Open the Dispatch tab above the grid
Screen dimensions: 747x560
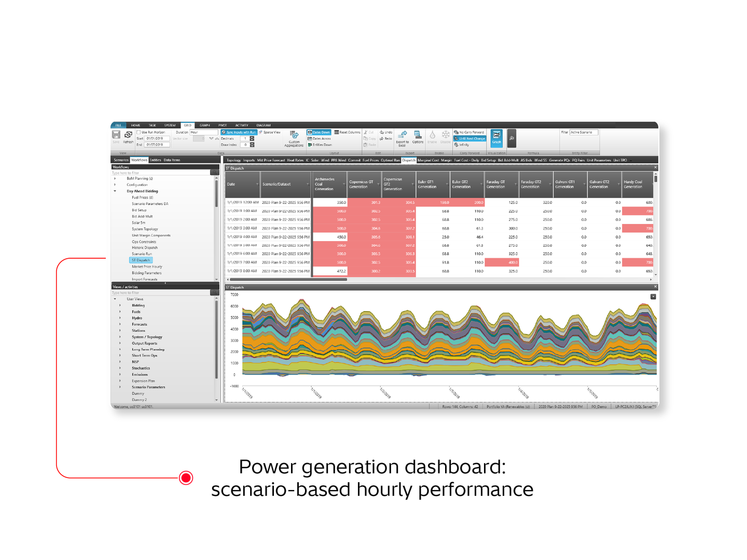pos(408,160)
